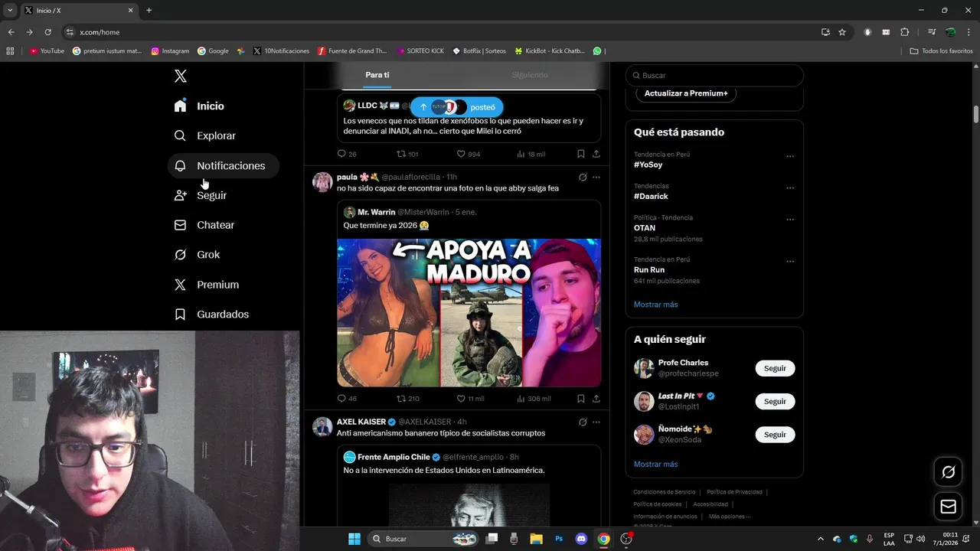980x551 pixels.
Task: Open Photoshop from the taskbar
Action: [x=559, y=539]
